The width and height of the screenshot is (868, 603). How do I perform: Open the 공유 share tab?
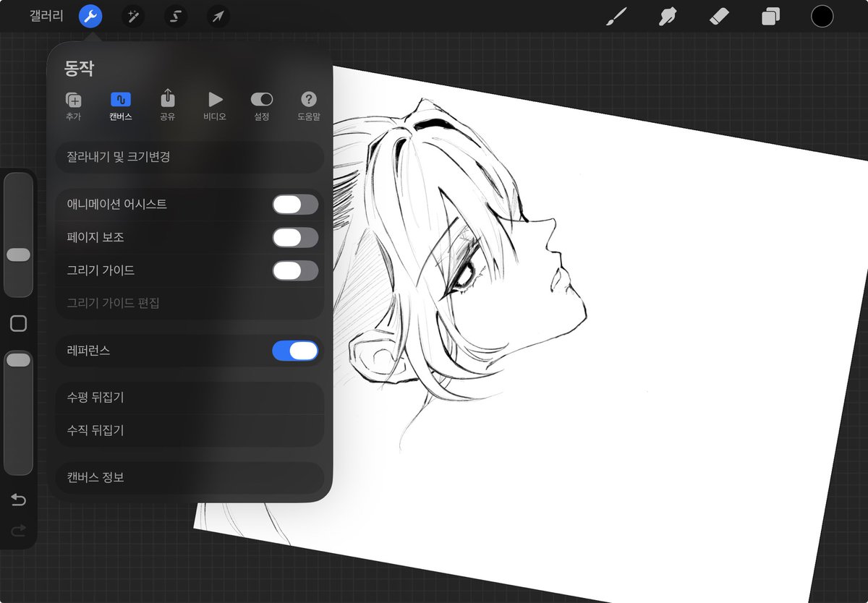(168, 106)
